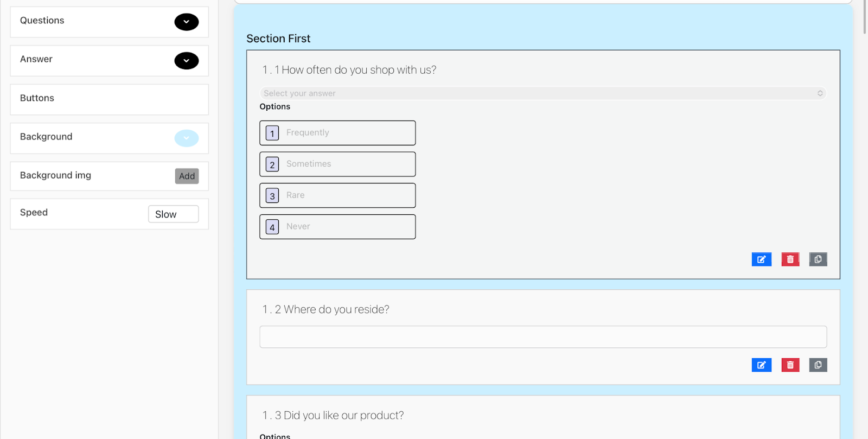
Task: Open the Speed dropdown set to Slow
Action: coord(173,214)
